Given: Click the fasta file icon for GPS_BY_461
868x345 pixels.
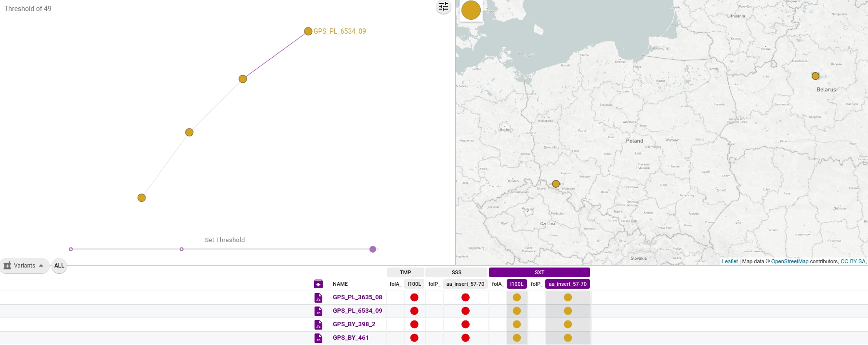Looking at the screenshot, I should click(318, 338).
